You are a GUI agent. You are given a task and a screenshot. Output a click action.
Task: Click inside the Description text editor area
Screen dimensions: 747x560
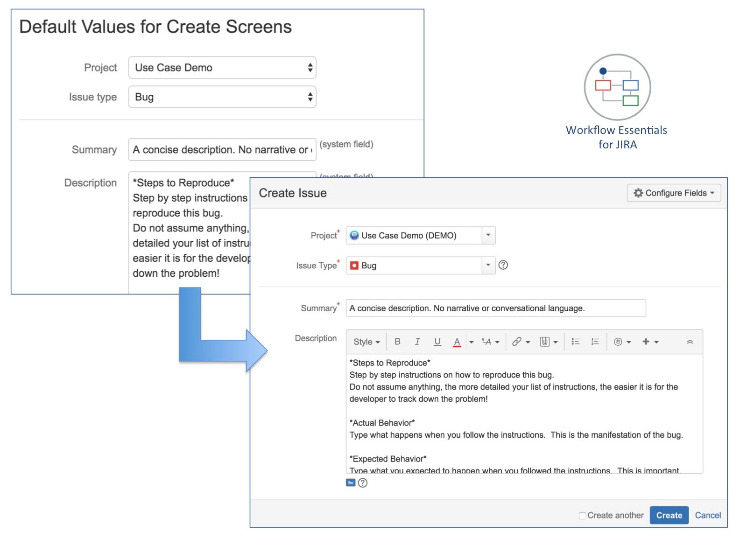coord(524,414)
